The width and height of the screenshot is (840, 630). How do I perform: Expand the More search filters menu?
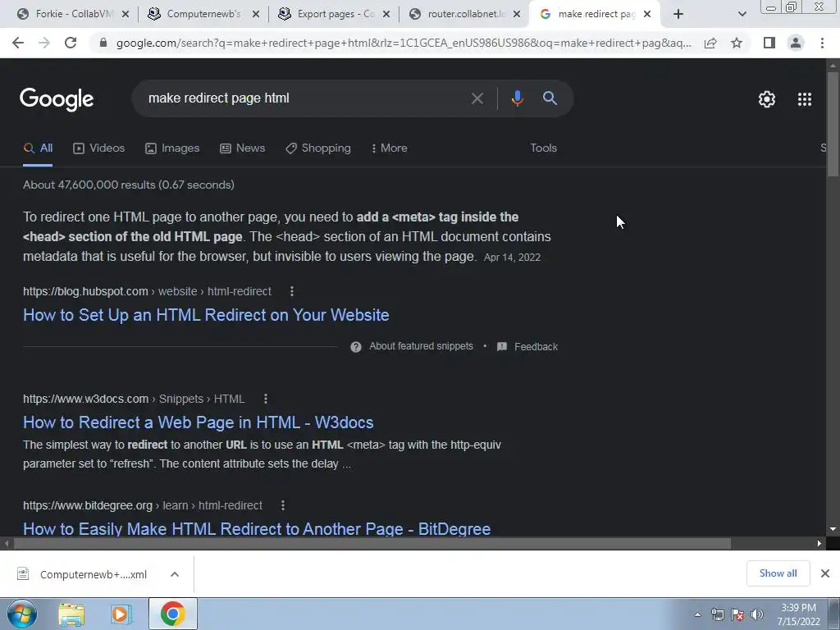pos(389,148)
